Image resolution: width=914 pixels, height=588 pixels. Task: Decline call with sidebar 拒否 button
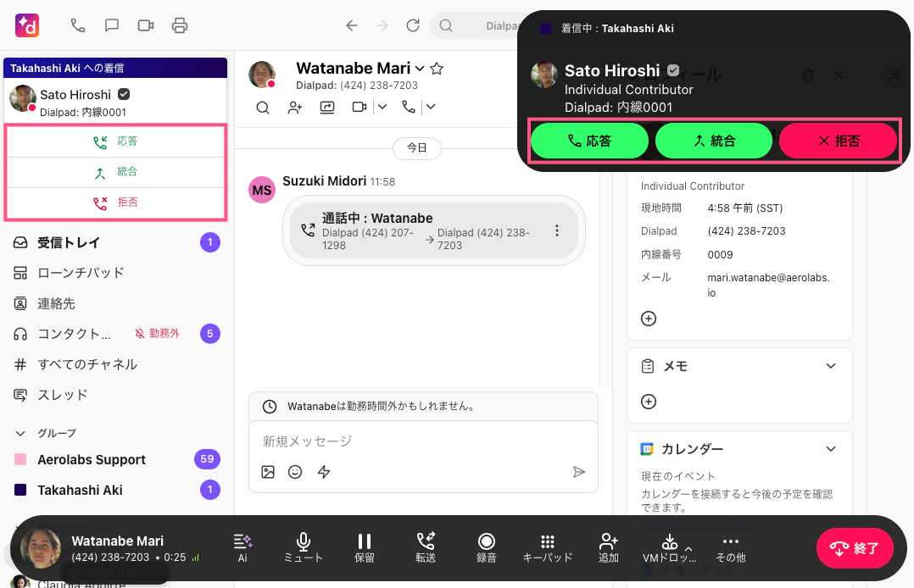[115, 202]
